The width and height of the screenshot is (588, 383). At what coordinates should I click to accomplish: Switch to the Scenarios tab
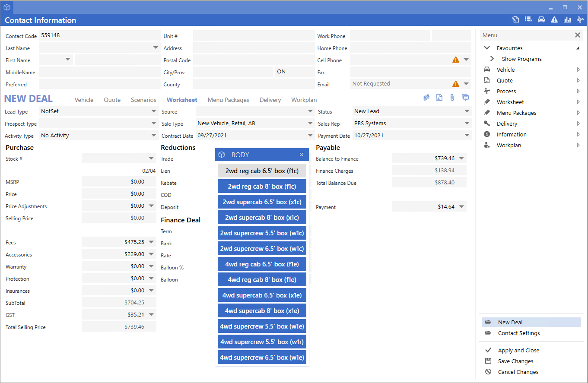tap(143, 100)
